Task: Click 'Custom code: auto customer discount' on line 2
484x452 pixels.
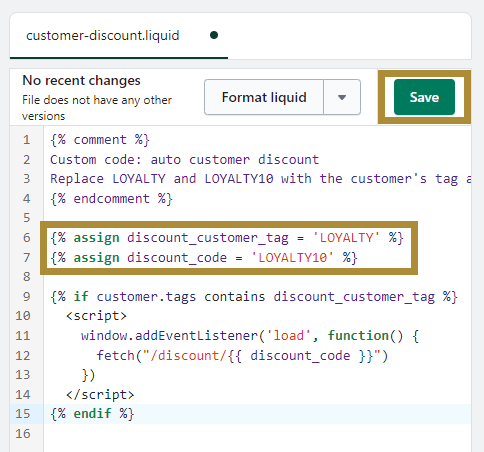Action: point(184,160)
